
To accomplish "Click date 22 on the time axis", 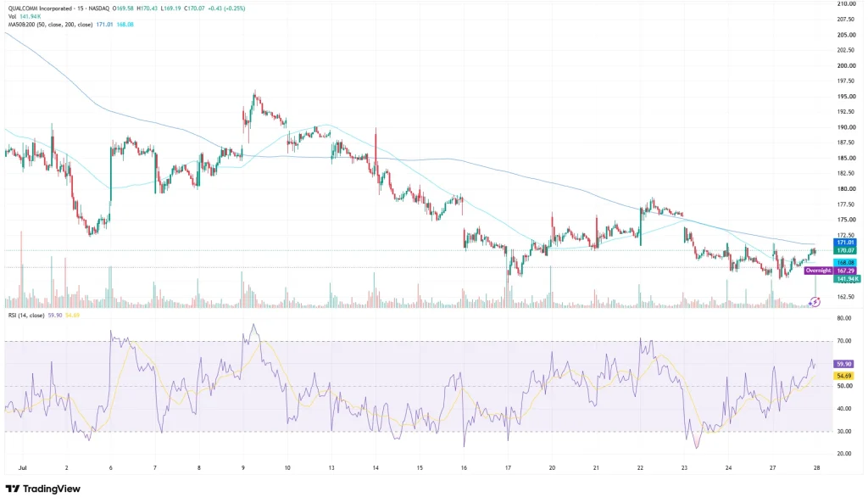I will click(640, 467).
